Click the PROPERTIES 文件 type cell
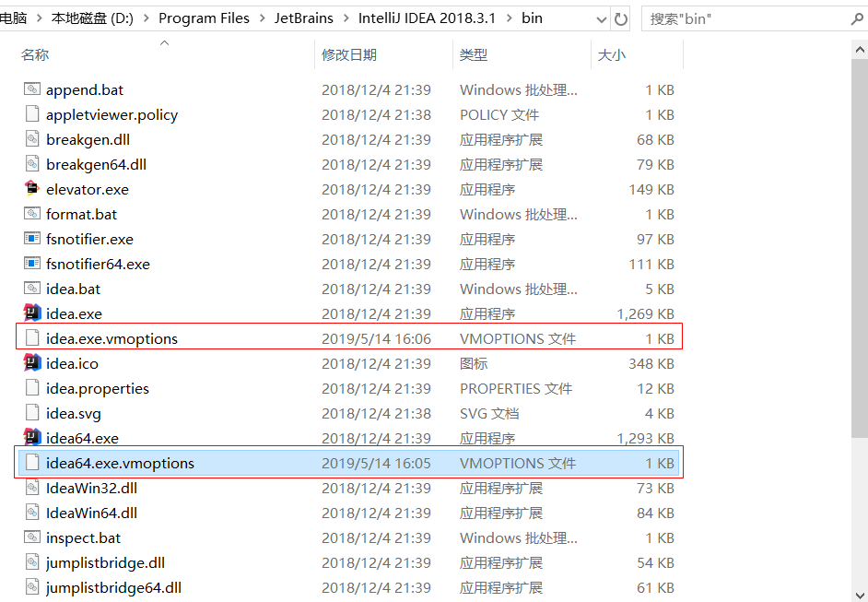The height and width of the screenshot is (602, 868). 516,389
